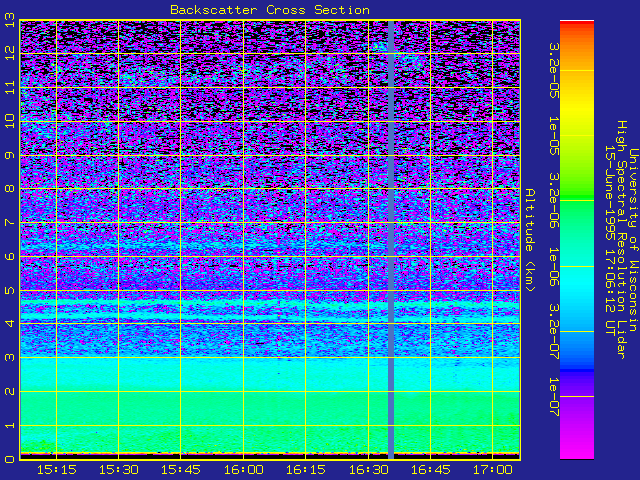The width and height of the screenshot is (640, 480).
Task: Click the 'Altitude (km)' axis title
Action: pos(530,240)
